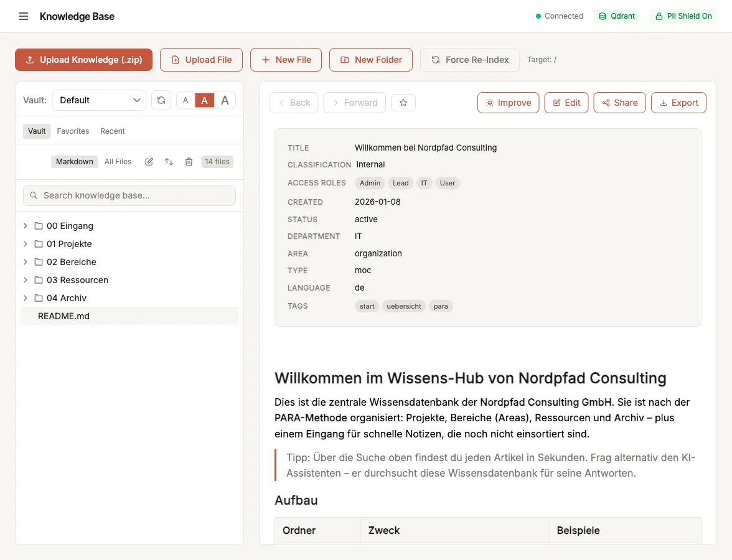This screenshot has height=560, width=732.
Task: Click Upload Knowledge (.zip) button
Action: click(x=83, y=60)
